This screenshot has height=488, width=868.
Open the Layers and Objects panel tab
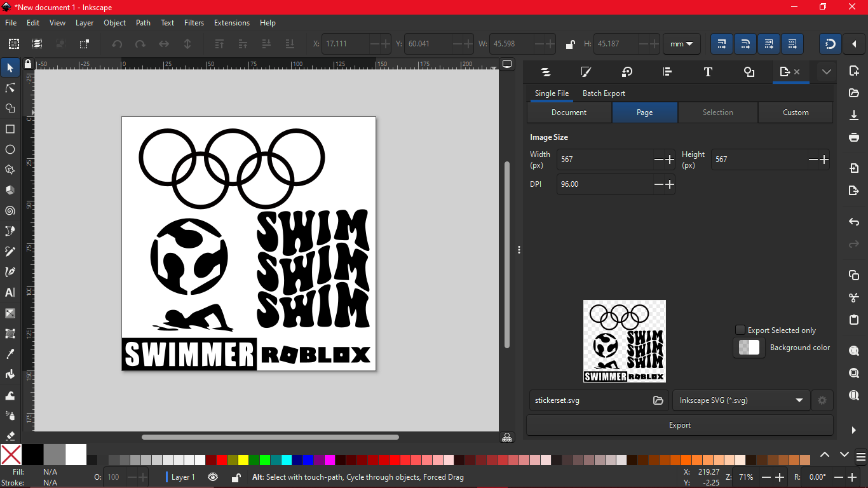545,72
